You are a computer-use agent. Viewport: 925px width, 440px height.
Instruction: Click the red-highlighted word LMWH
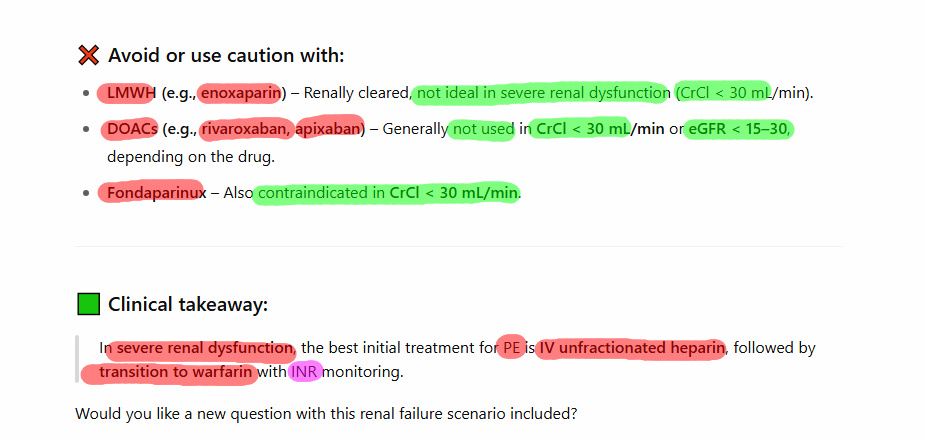[x=126, y=93]
